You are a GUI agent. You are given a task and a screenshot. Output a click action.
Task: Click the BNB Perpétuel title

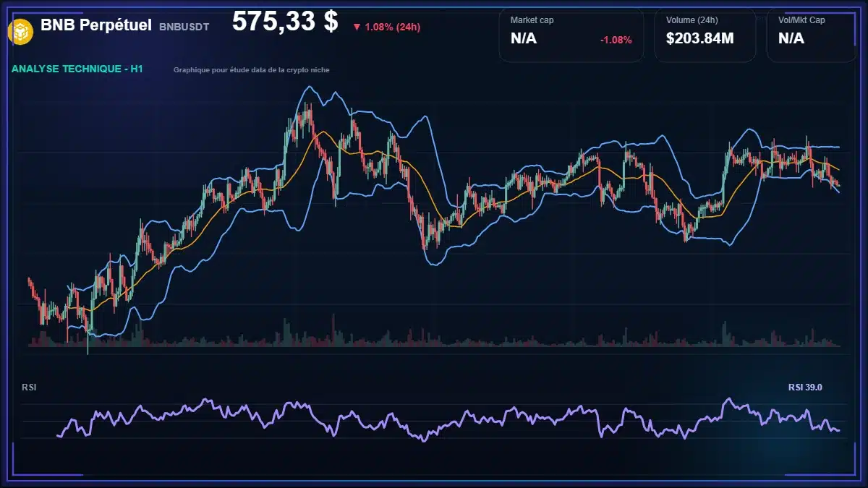point(96,25)
